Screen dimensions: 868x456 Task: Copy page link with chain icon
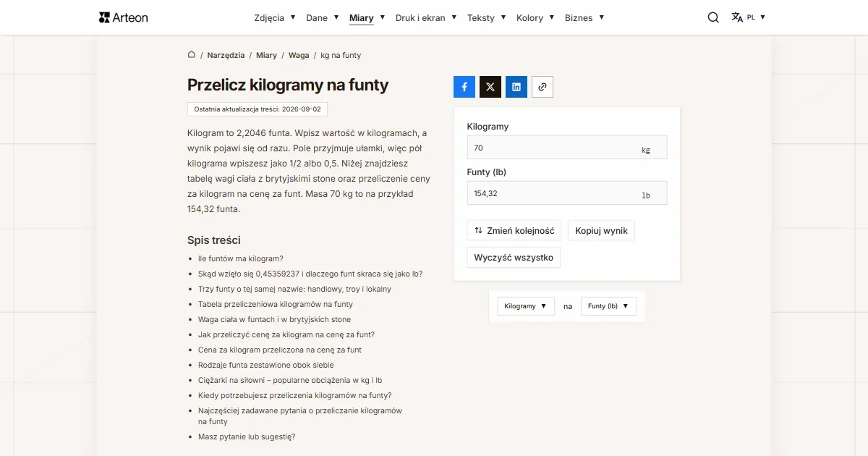542,87
